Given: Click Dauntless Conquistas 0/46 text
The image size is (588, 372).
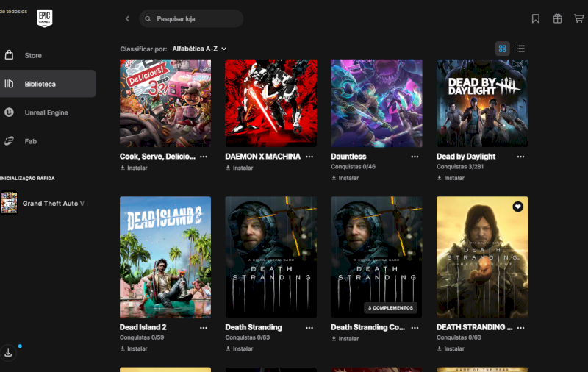Looking at the screenshot, I should point(353,166).
